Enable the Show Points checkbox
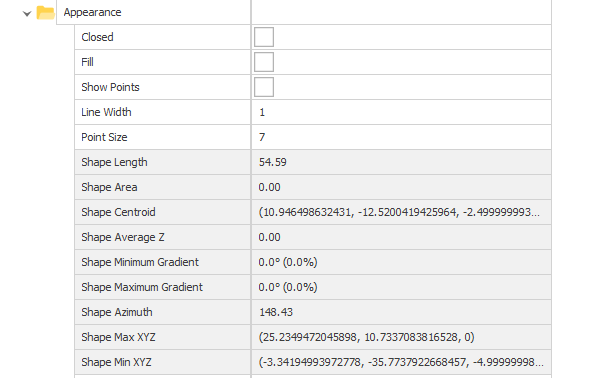The height and width of the screenshot is (378, 598). pyautogui.click(x=264, y=87)
